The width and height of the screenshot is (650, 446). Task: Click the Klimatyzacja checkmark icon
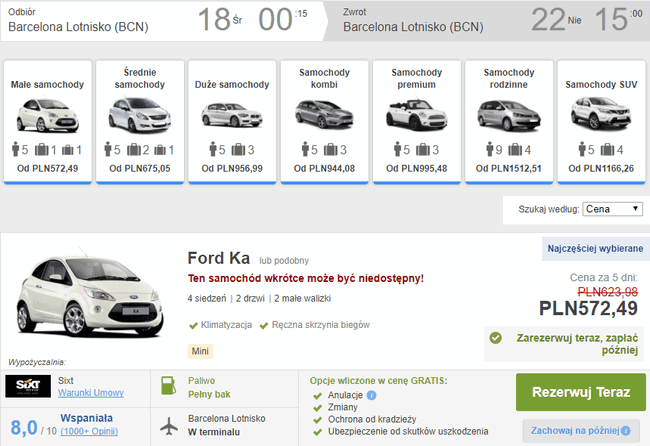[x=193, y=326]
